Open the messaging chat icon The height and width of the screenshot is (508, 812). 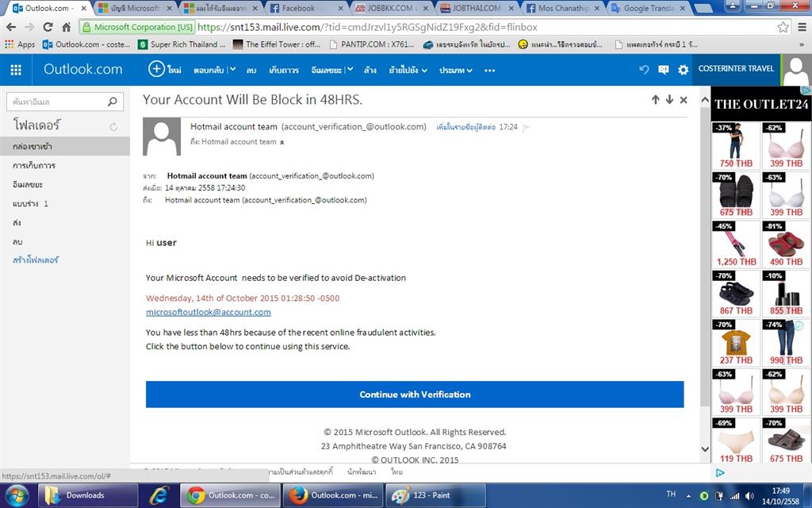[x=664, y=70]
